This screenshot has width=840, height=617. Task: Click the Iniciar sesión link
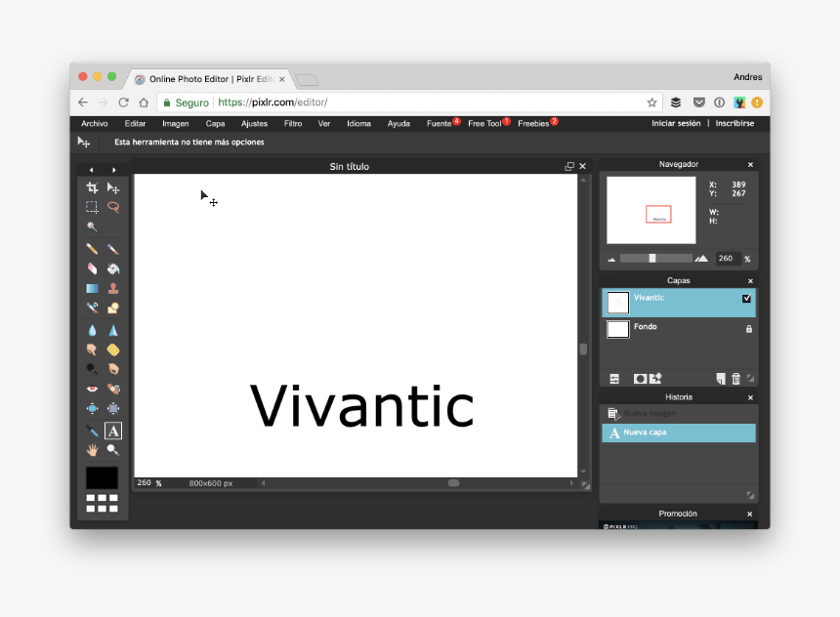coord(676,124)
